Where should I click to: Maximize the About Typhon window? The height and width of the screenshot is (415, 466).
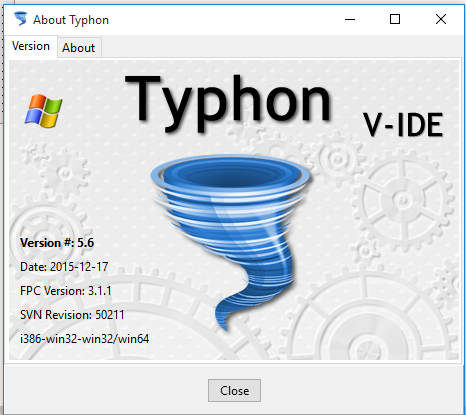click(x=395, y=19)
